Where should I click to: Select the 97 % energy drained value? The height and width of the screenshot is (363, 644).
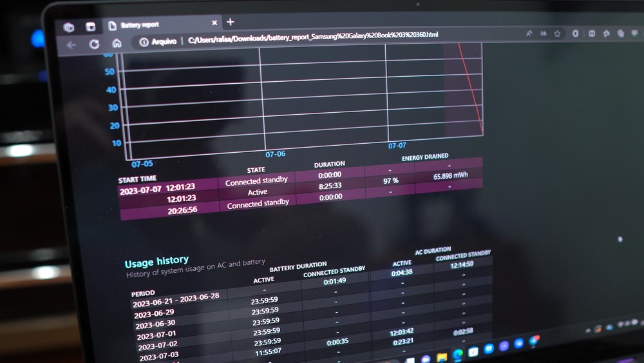pyautogui.click(x=391, y=181)
